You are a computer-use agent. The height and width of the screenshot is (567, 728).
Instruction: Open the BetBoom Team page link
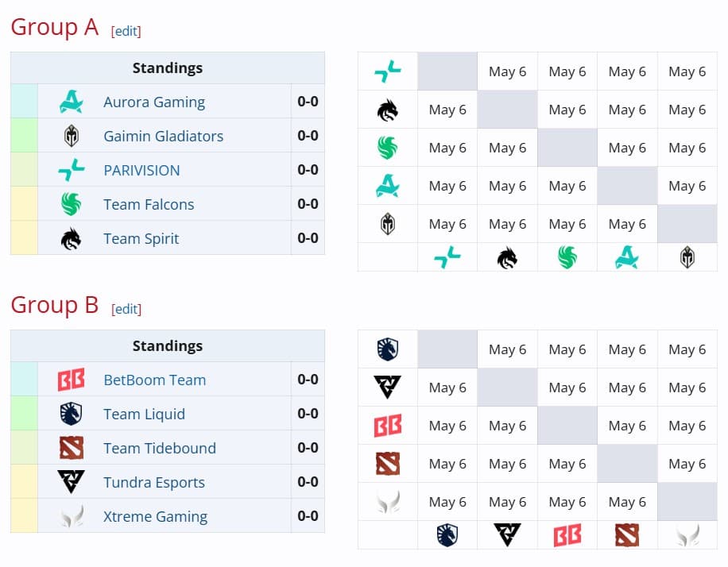[x=154, y=380]
